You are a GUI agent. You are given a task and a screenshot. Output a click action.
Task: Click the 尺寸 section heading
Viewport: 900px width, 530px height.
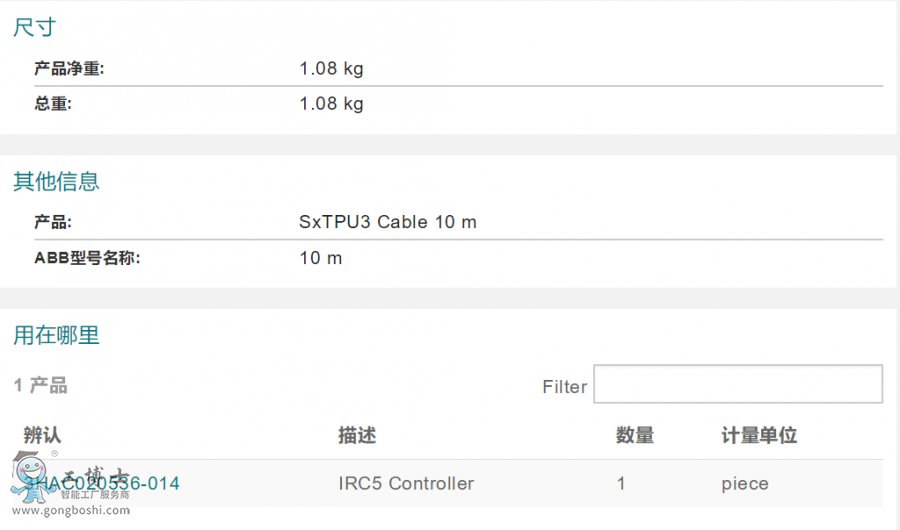coord(34,28)
